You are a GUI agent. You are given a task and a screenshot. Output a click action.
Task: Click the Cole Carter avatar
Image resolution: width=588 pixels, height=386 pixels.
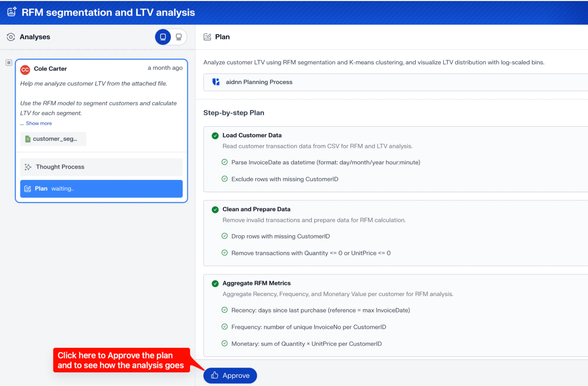tap(25, 69)
